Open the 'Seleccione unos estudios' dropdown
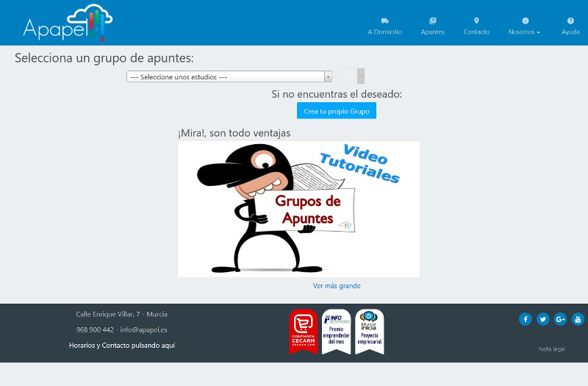 (229, 76)
